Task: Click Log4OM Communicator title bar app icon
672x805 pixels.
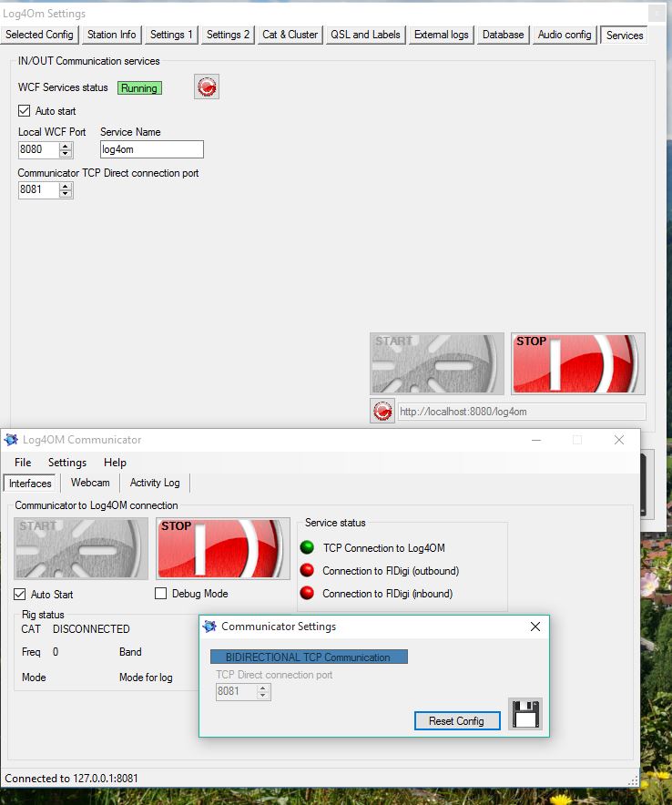Action: tap(11, 440)
